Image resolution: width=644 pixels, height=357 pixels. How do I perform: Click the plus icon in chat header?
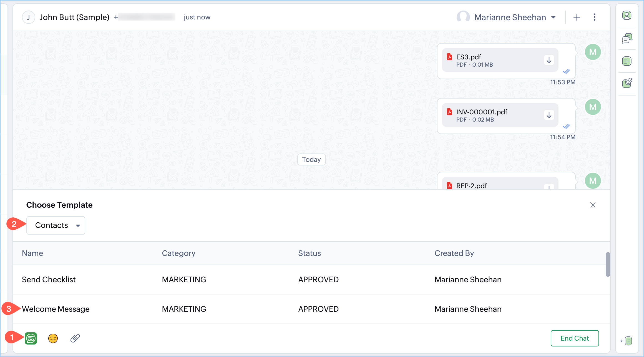(577, 17)
